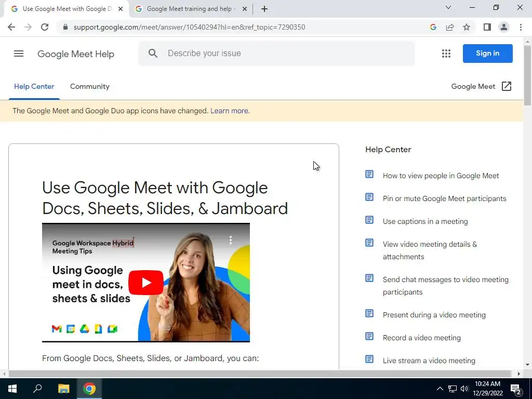
Task: Open the Google apps grid
Action: [446, 54]
